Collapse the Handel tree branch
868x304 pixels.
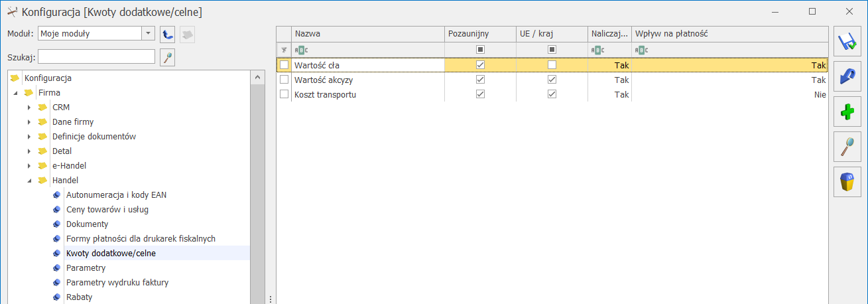(29, 180)
